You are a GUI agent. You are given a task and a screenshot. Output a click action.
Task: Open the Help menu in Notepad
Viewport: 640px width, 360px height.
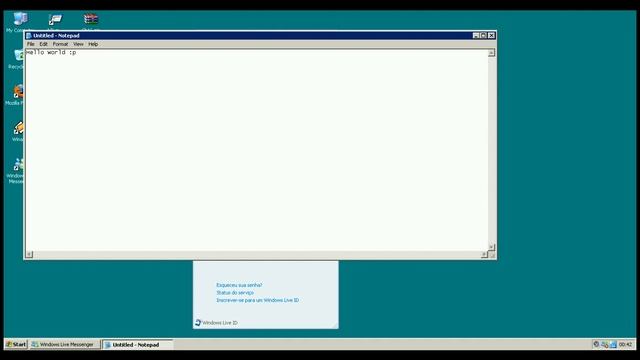[93, 44]
